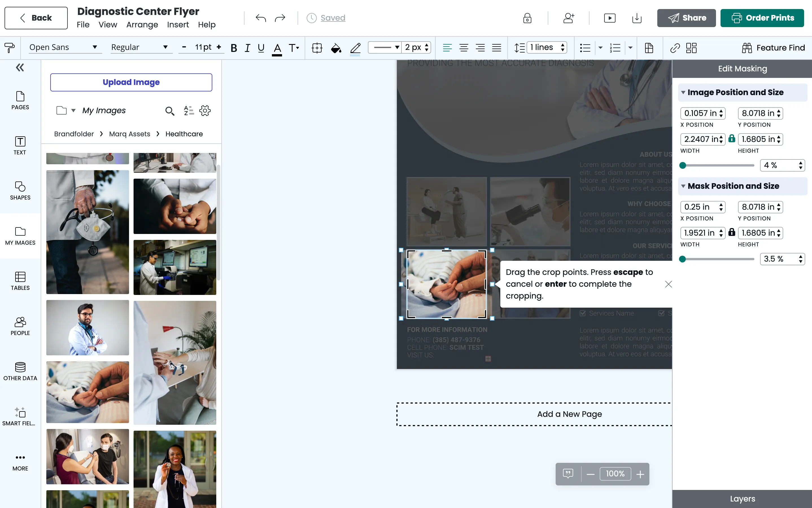
Task: Insert a hyperlink
Action: pyautogui.click(x=675, y=48)
